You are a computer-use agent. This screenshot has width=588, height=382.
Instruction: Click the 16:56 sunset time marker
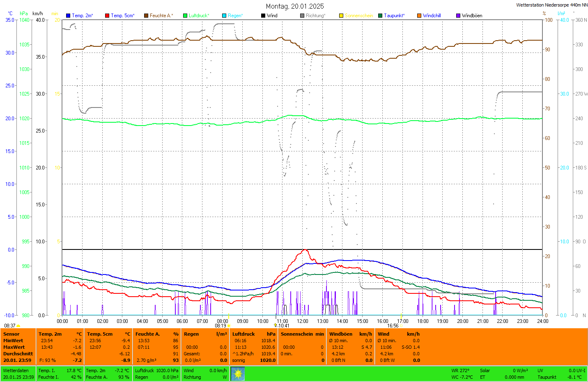[393, 326]
